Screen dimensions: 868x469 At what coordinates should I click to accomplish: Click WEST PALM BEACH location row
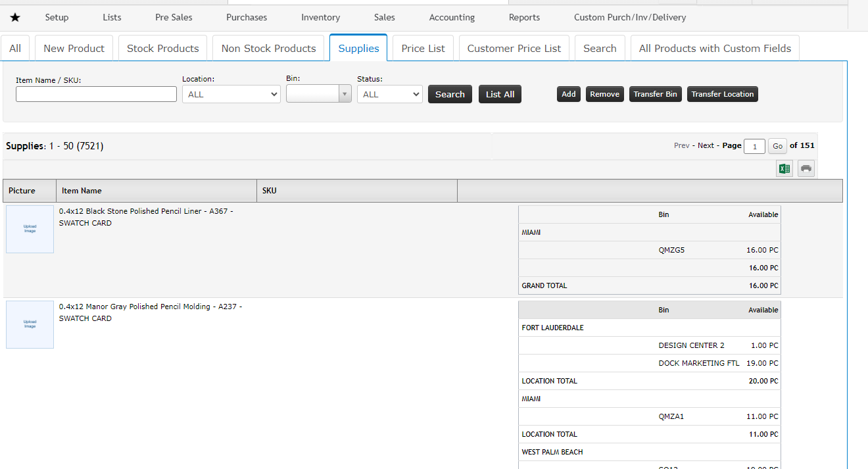point(650,452)
